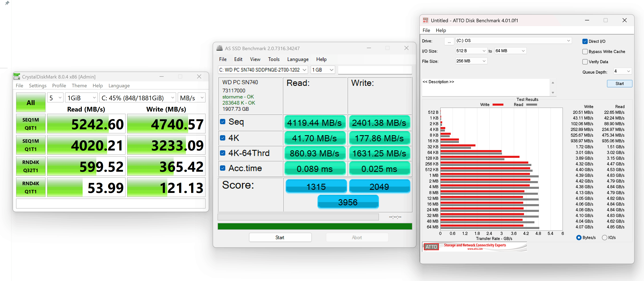Image resolution: width=644 pixels, height=281 pixels.
Task: Toggle Direct I/O checkbox in ATTO
Action: coord(585,41)
